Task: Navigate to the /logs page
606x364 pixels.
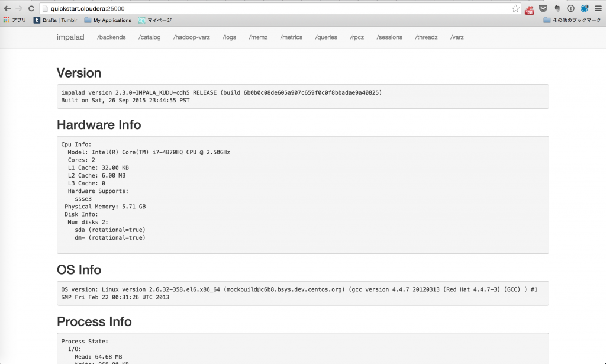Action: point(229,37)
